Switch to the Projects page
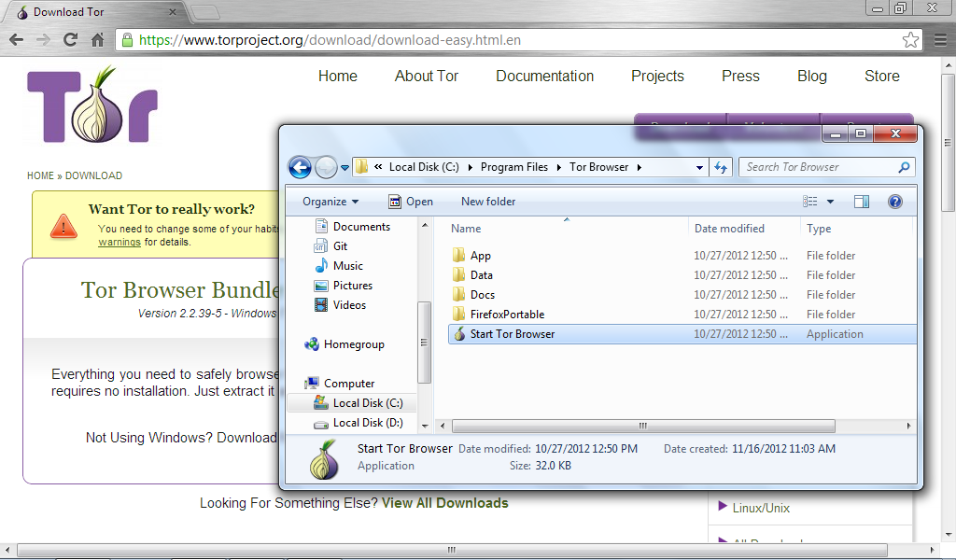The height and width of the screenshot is (560, 956). point(657,77)
